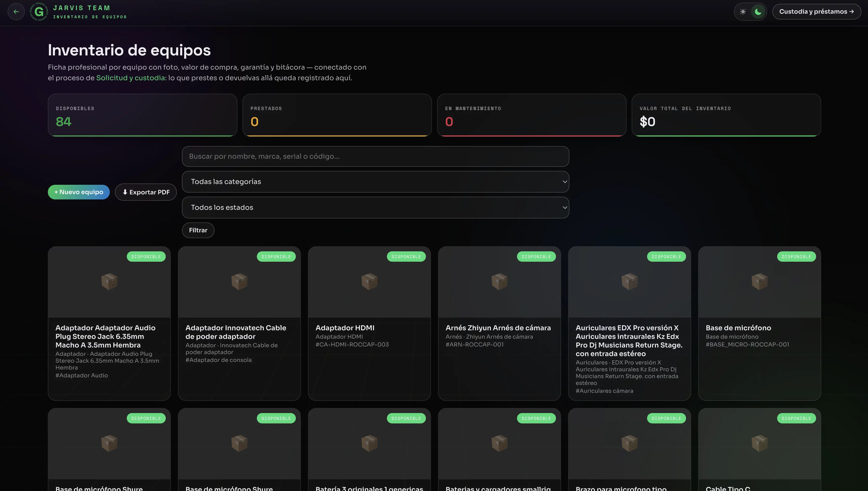Open the Adaptador HDMI title
Screen dimensions: 868x491
tap(345, 328)
